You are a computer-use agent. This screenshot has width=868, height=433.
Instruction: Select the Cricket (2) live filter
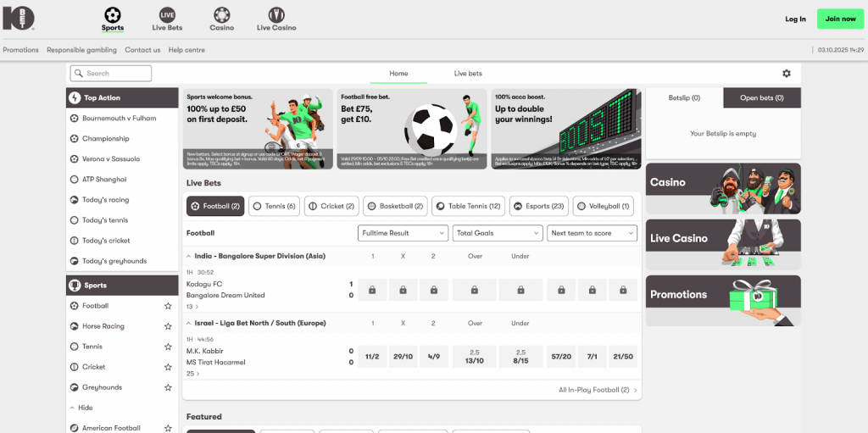click(331, 206)
